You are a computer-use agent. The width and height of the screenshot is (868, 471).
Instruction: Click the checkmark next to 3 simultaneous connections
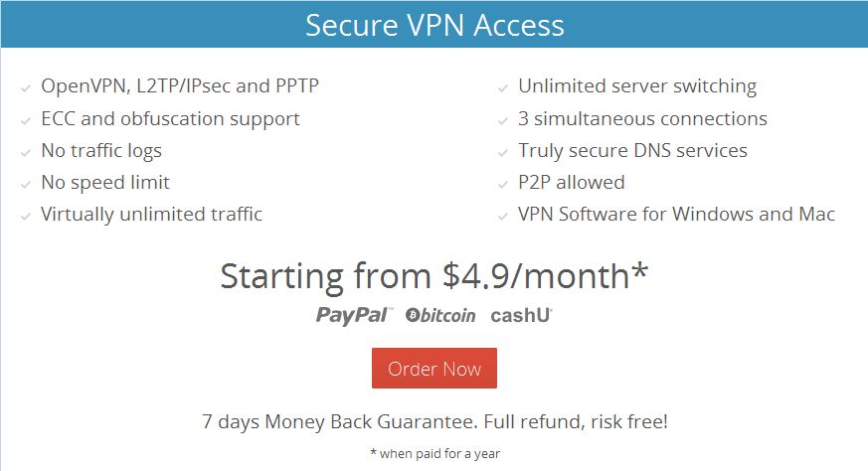pos(503,121)
